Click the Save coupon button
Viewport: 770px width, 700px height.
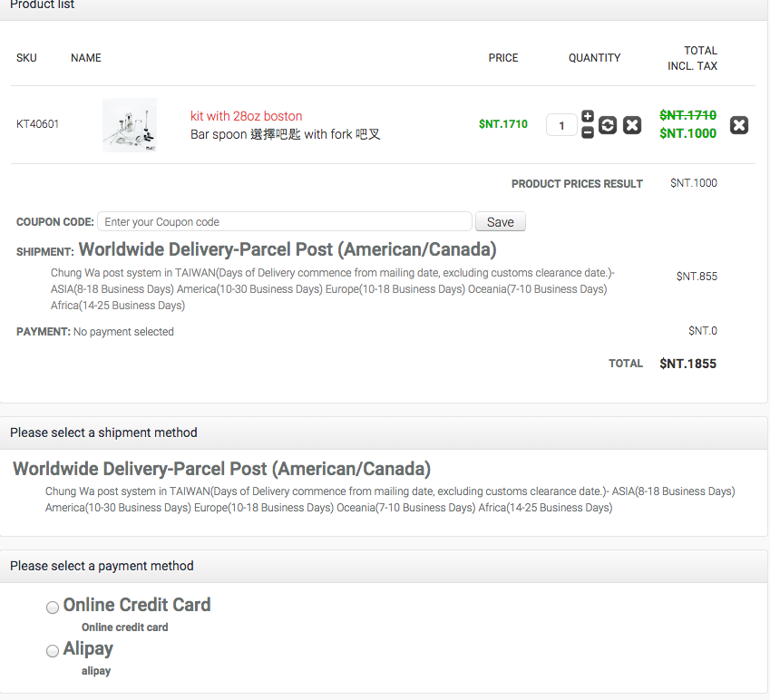coord(500,222)
